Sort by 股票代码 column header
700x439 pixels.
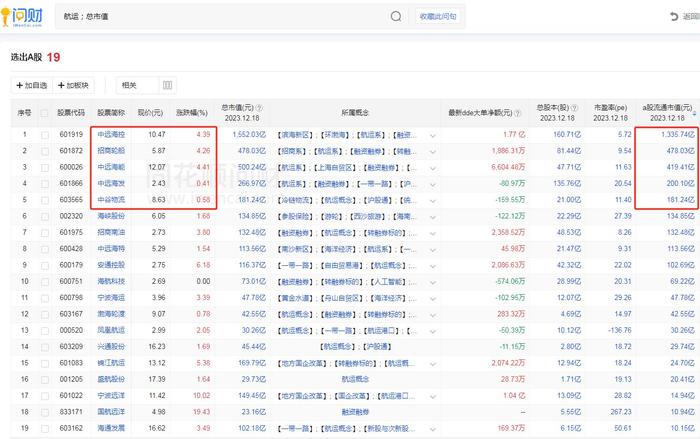tap(71, 113)
